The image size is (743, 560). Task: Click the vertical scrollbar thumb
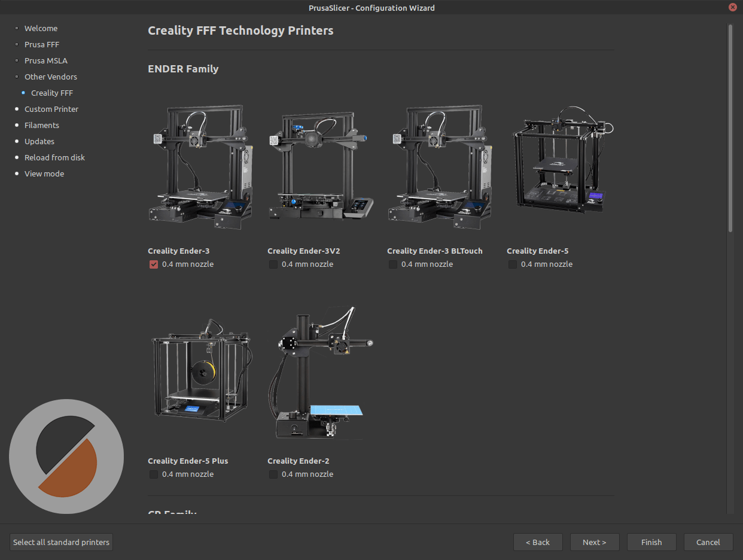click(730, 128)
